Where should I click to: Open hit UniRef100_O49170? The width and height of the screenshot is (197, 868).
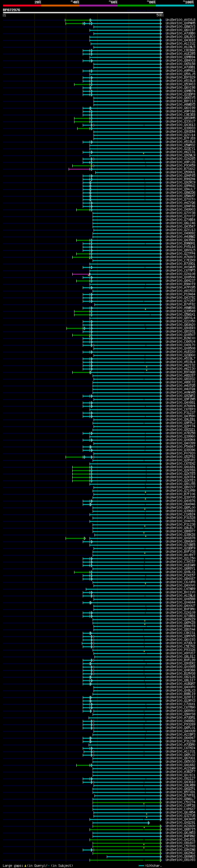[x=180, y=345]
